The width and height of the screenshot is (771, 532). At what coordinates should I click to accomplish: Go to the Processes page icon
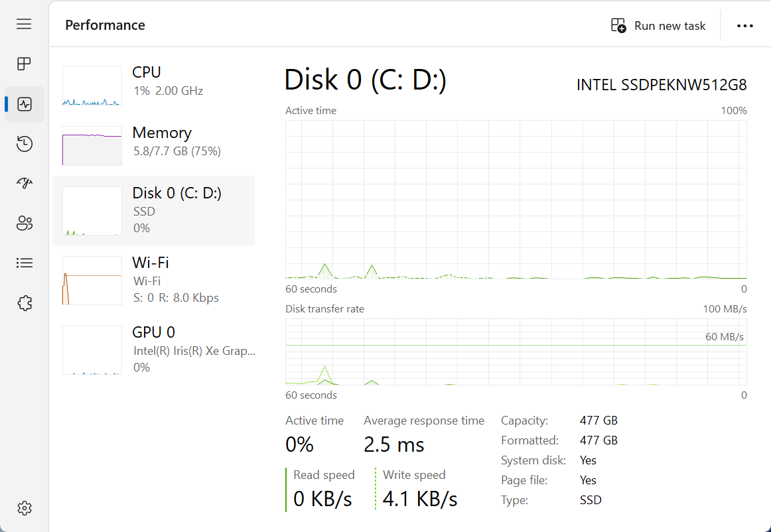pyautogui.click(x=25, y=64)
